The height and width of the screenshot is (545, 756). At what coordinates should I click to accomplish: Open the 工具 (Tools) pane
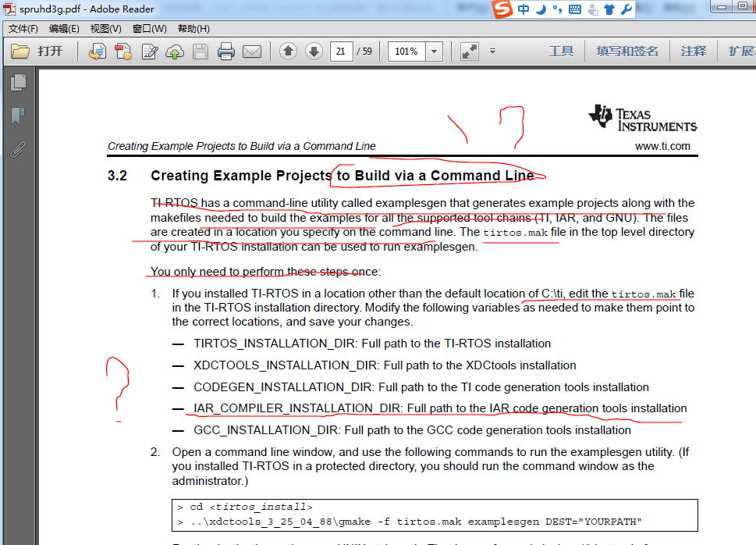(x=561, y=52)
